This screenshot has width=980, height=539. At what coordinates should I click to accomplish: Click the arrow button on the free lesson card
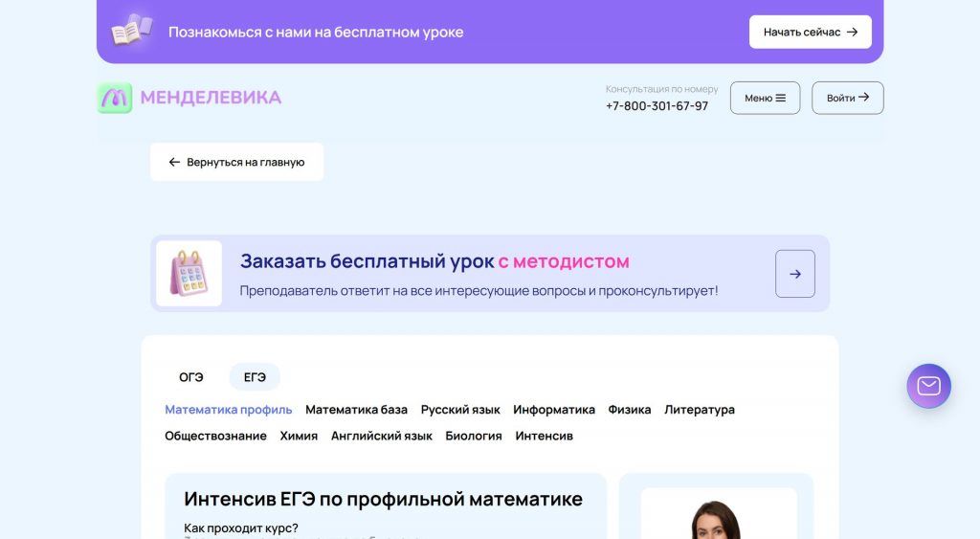tap(795, 274)
